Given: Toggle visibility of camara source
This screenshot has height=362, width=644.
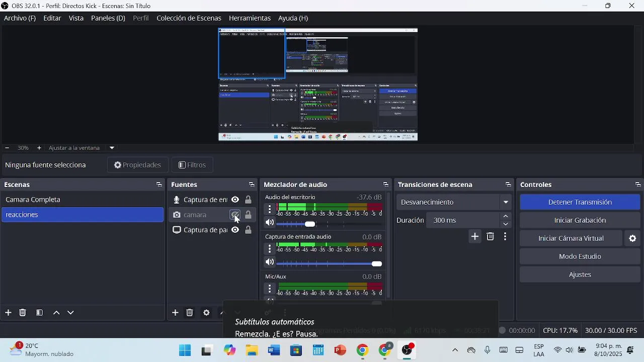Looking at the screenshot, I should click(x=235, y=215).
